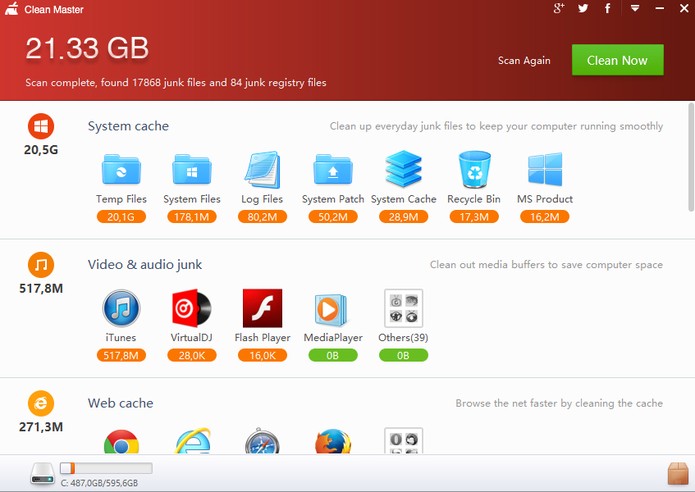Screen dimensions: 695x492
Task: Click the Clean Now button
Action: (x=617, y=60)
